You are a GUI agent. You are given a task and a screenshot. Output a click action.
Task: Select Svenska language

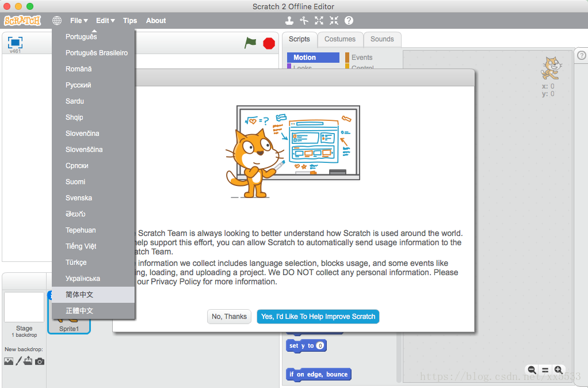click(93, 198)
